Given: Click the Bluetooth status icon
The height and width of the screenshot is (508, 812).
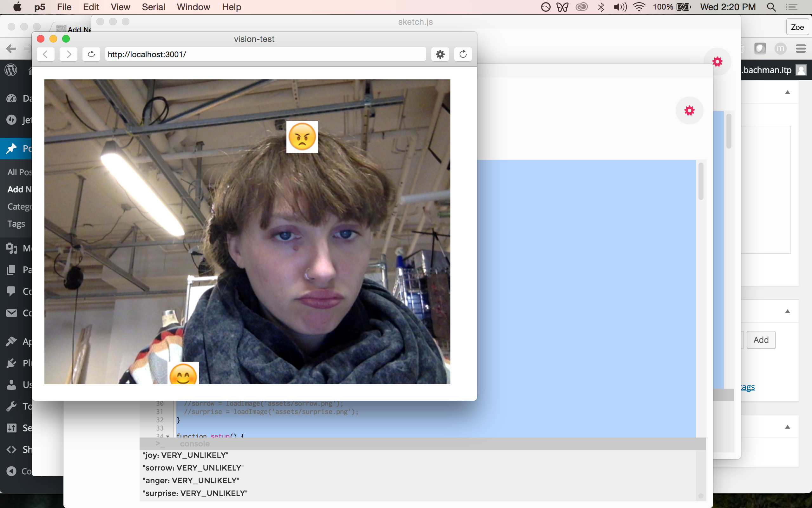Looking at the screenshot, I should click(601, 7).
